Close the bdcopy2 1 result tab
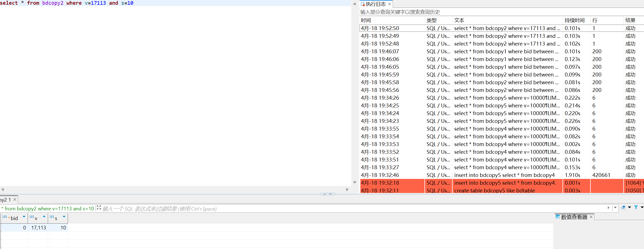Viewport: 644px width, 249px height. tap(15, 200)
